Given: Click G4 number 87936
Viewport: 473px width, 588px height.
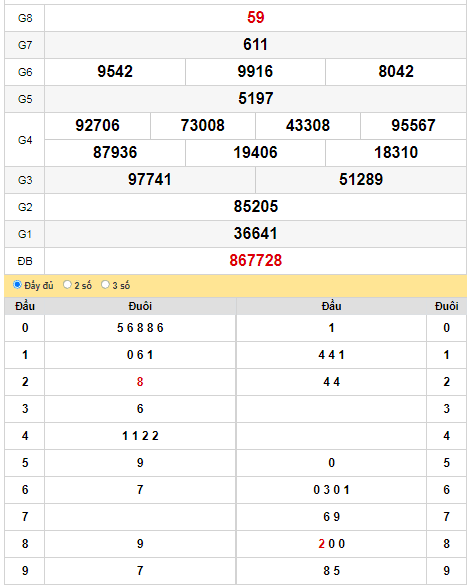Looking at the screenshot, I should (x=115, y=153).
